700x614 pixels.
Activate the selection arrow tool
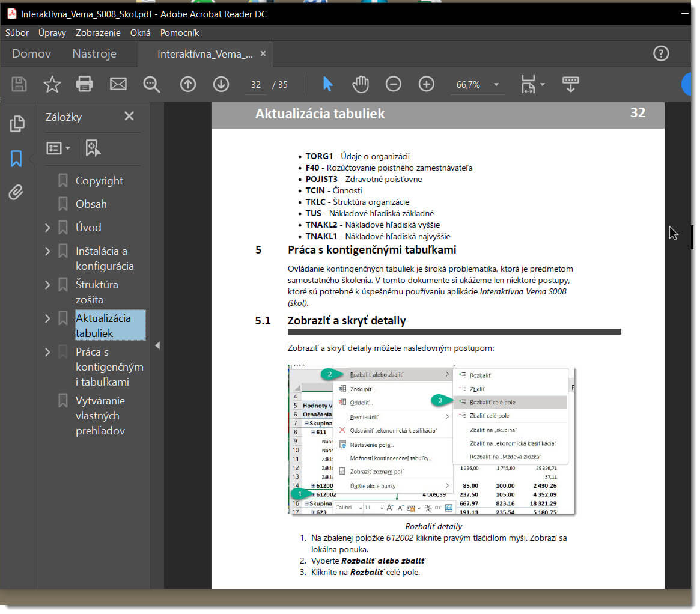327,84
